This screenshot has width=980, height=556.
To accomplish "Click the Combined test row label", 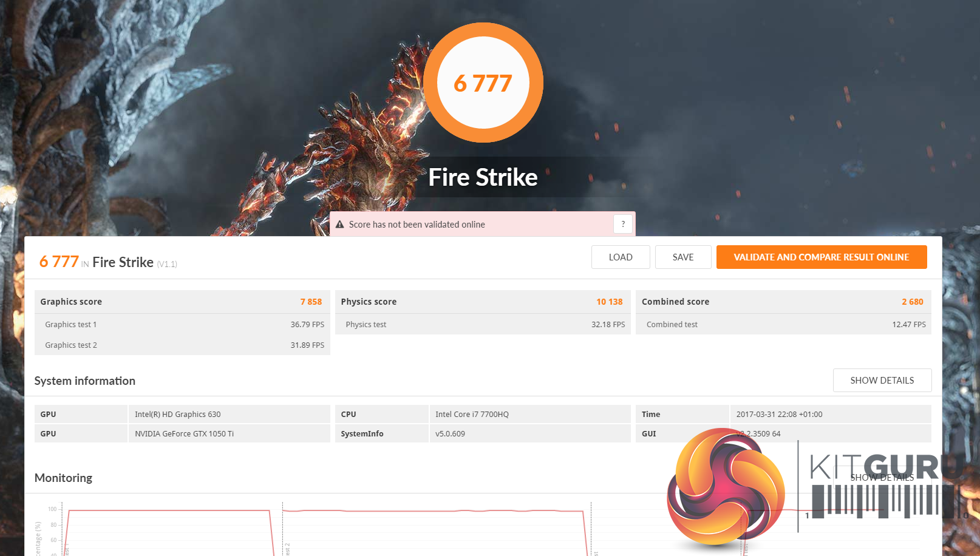I will pos(672,325).
